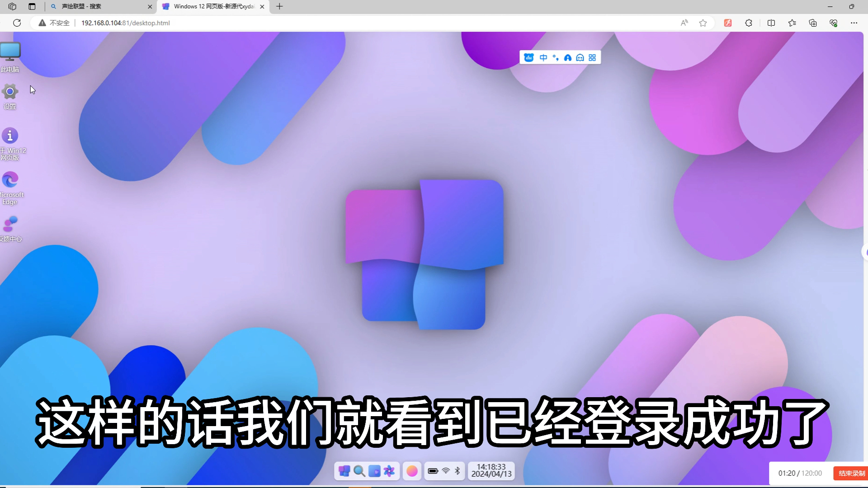
Task: Click the 结束录制 stop recording button
Action: 851,473
